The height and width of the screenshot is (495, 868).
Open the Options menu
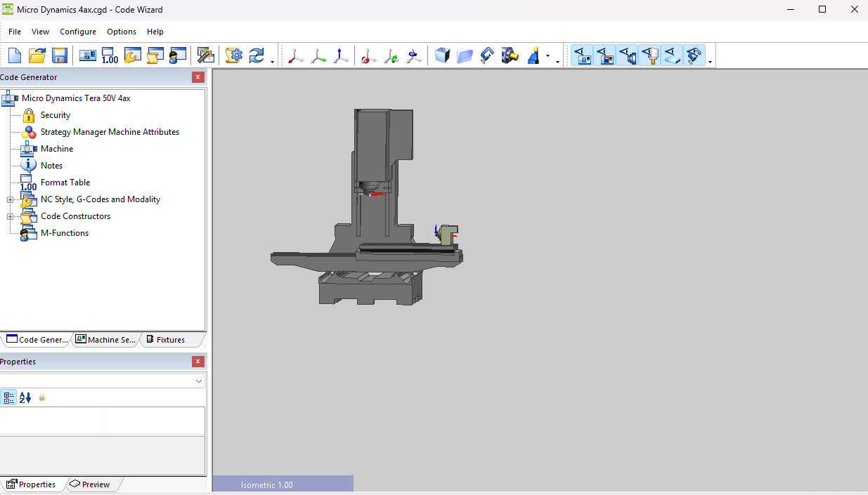point(121,32)
